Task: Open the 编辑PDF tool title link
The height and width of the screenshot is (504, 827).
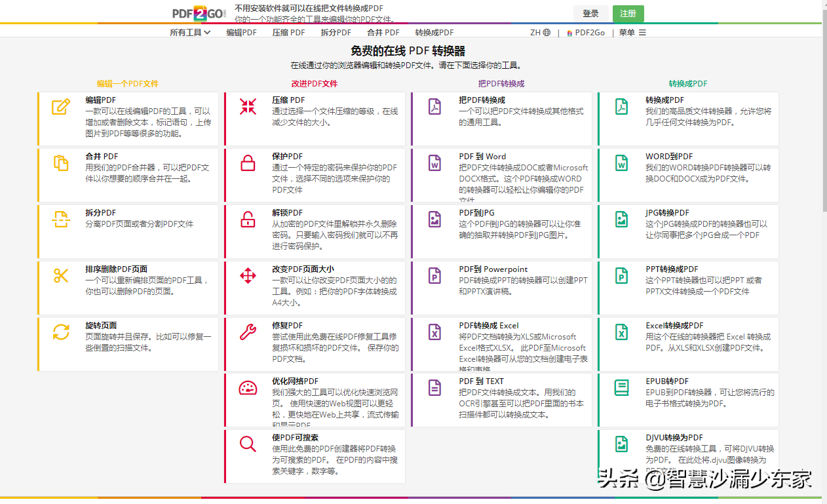Action: coord(100,100)
